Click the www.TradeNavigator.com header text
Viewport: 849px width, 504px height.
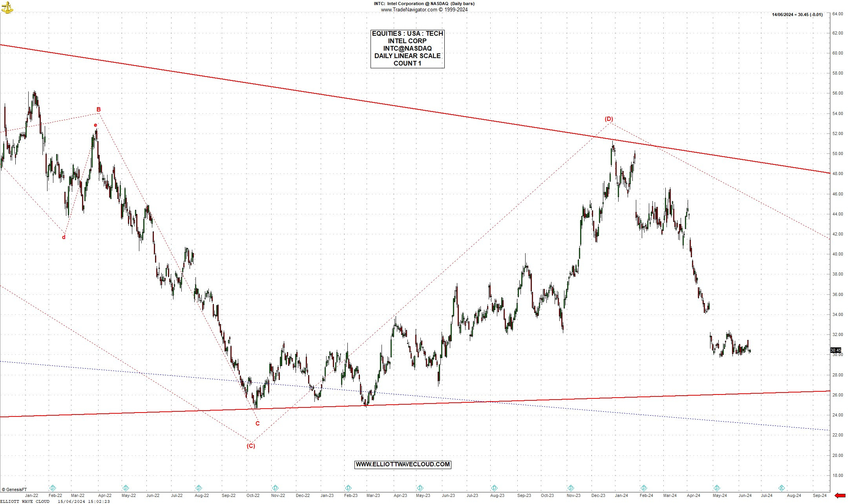[424, 10]
